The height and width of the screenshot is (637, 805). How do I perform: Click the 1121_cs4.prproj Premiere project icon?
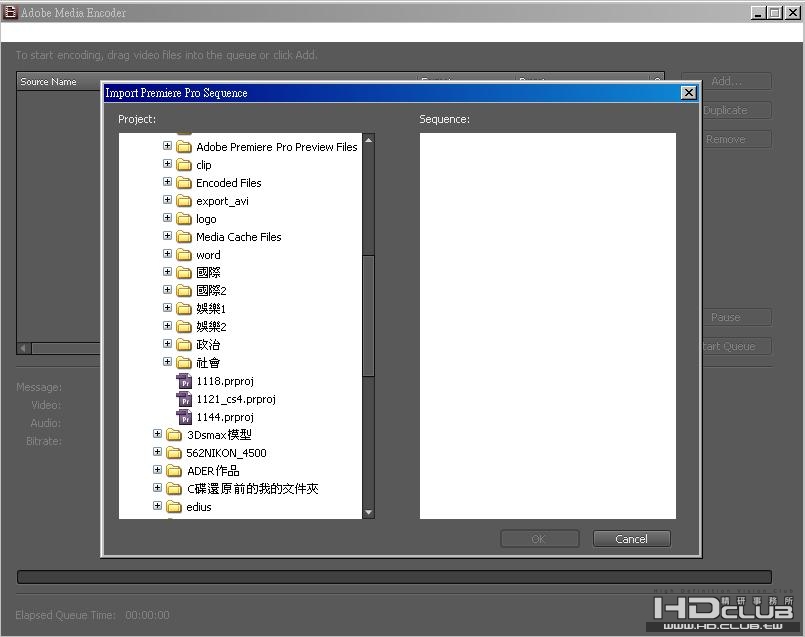point(184,399)
